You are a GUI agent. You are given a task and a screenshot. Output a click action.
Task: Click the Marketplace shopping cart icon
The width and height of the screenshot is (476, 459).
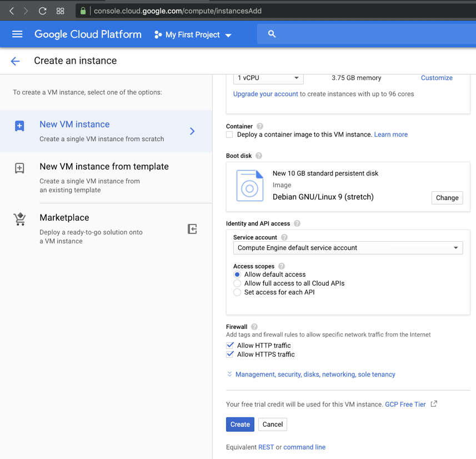(20, 219)
